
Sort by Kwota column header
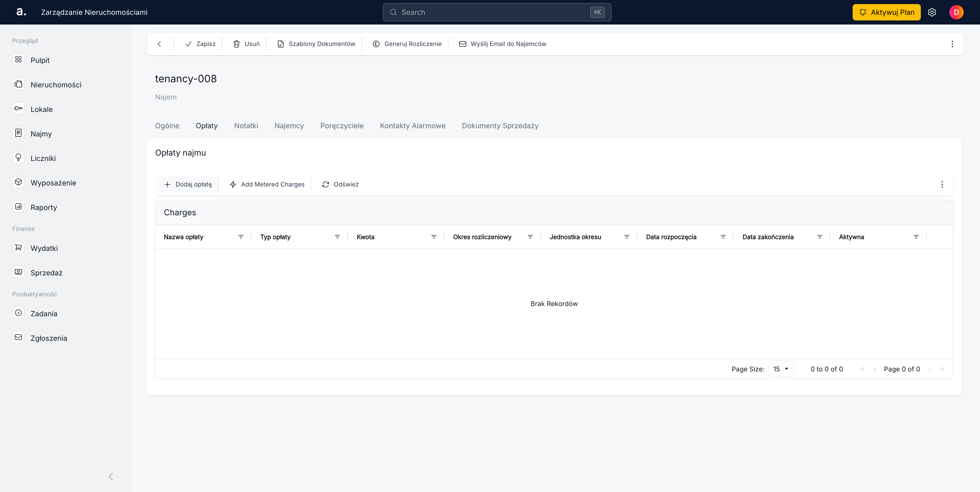(x=366, y=237)
